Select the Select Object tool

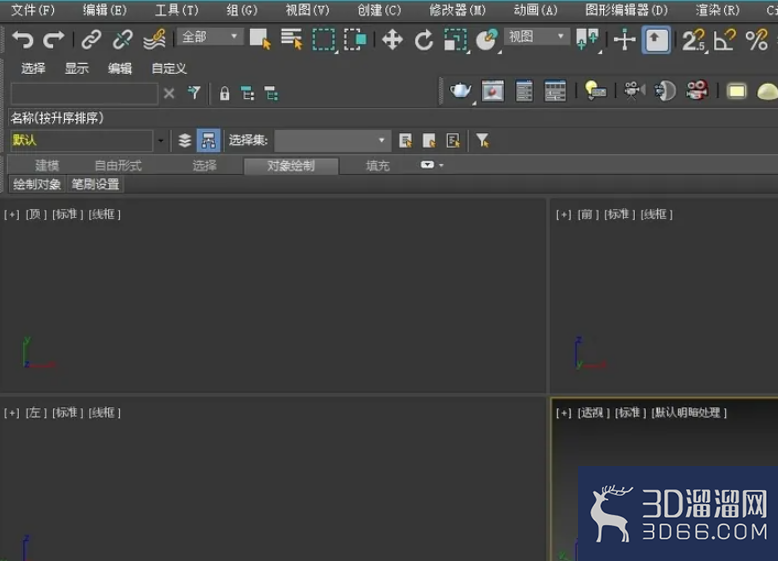tap(260, 39)
